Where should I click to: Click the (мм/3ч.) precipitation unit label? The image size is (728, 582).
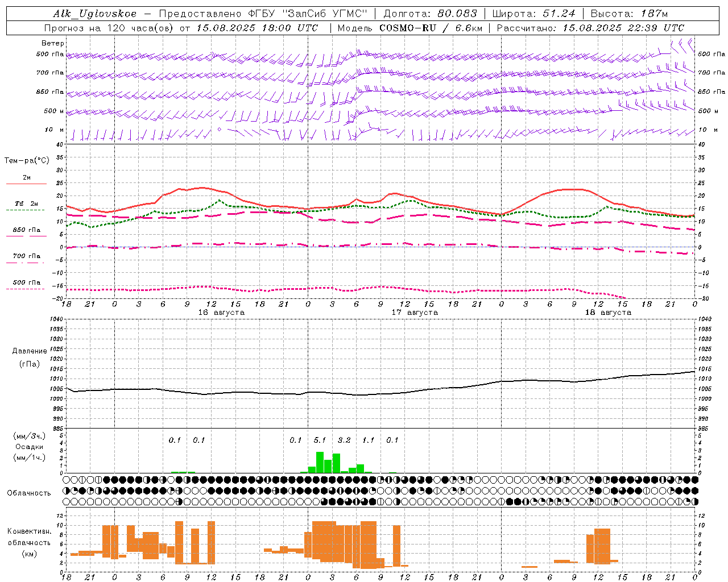pyautogui.click(x=30, y=436)
